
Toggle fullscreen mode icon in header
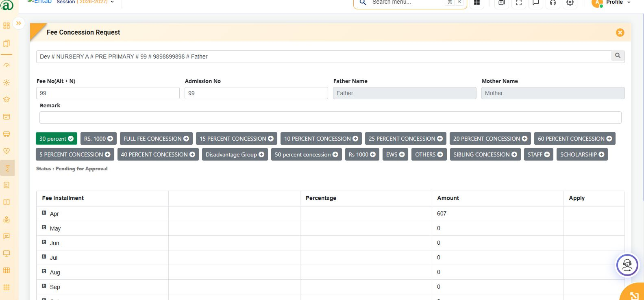tap(519, 3)
